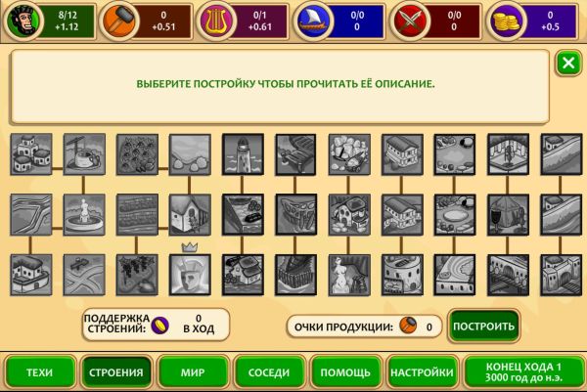Pick the tent with wine goblet building
The width and height of the screenshot is (587, 392).
coord(508,215)
